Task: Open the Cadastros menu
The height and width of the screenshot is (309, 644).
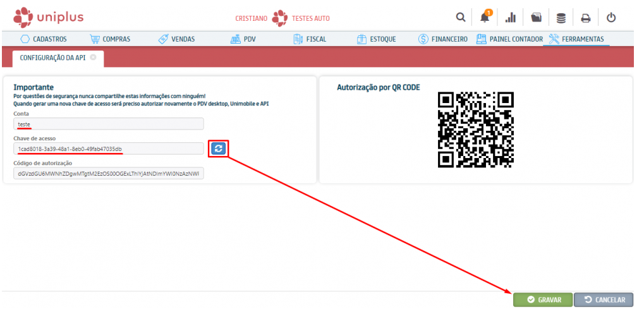Action: (x=44, y=39)
